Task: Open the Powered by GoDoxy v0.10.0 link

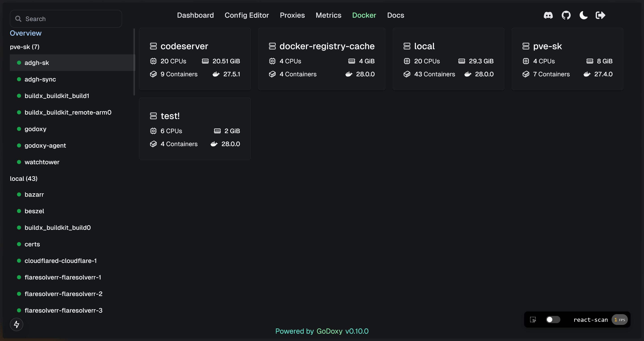Action: coord(322,331)
